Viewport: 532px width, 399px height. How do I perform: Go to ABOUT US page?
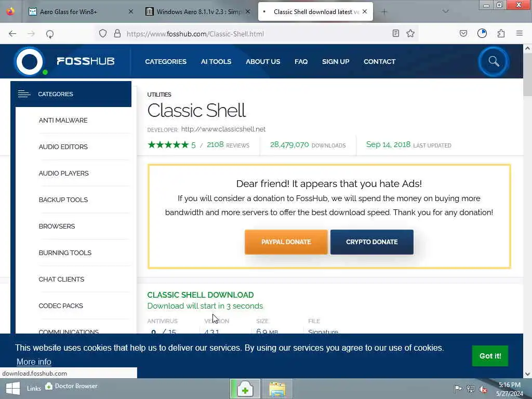(x=262, y=61)
